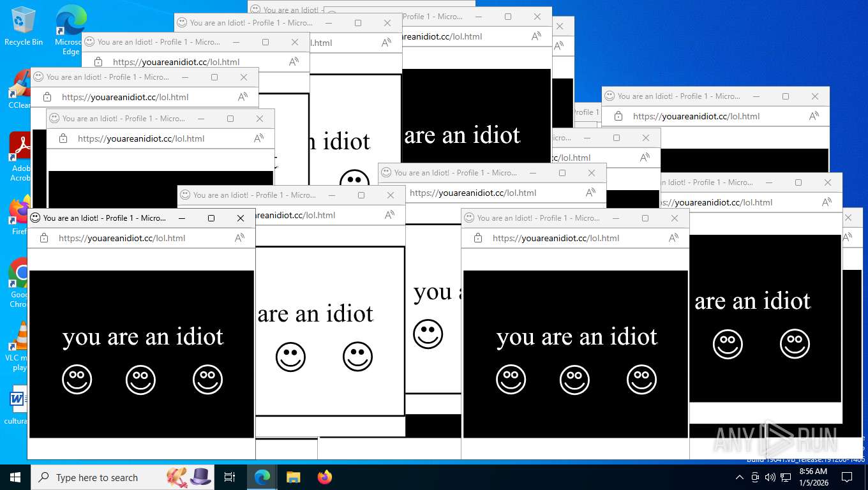This screenshot has height=490, width=868.
Task: Open the Meet Now tray icon
Action: click(755, 477)
